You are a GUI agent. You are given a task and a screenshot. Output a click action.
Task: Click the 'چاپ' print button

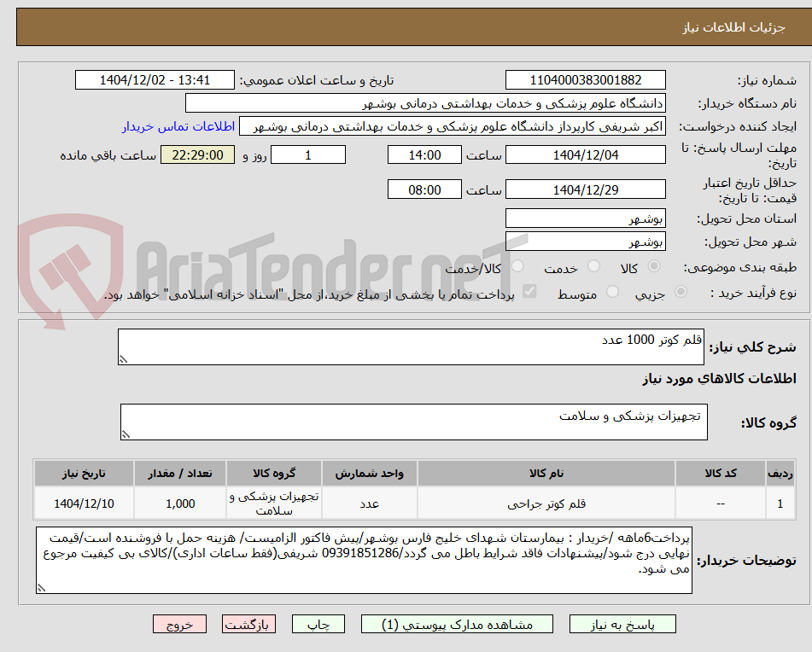[x=318, y=624]
